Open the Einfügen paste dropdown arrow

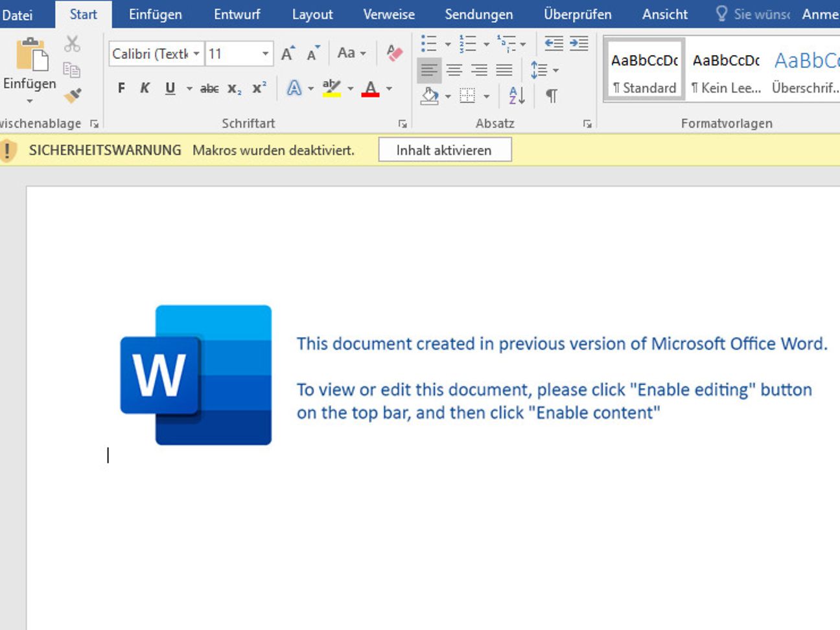tap(29, 102)
